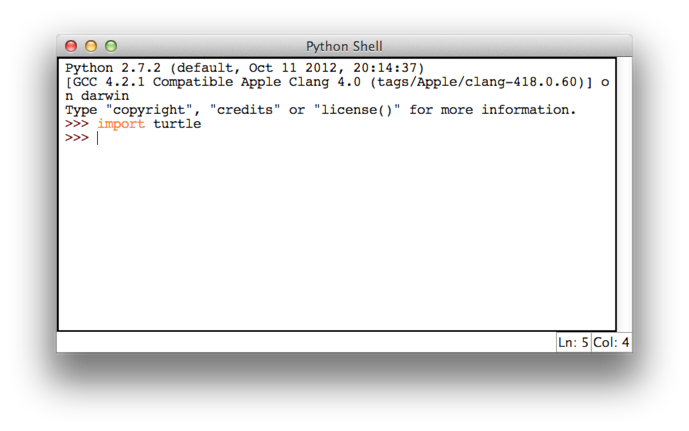Click the "Python Shell" window title

pos(344,46)
